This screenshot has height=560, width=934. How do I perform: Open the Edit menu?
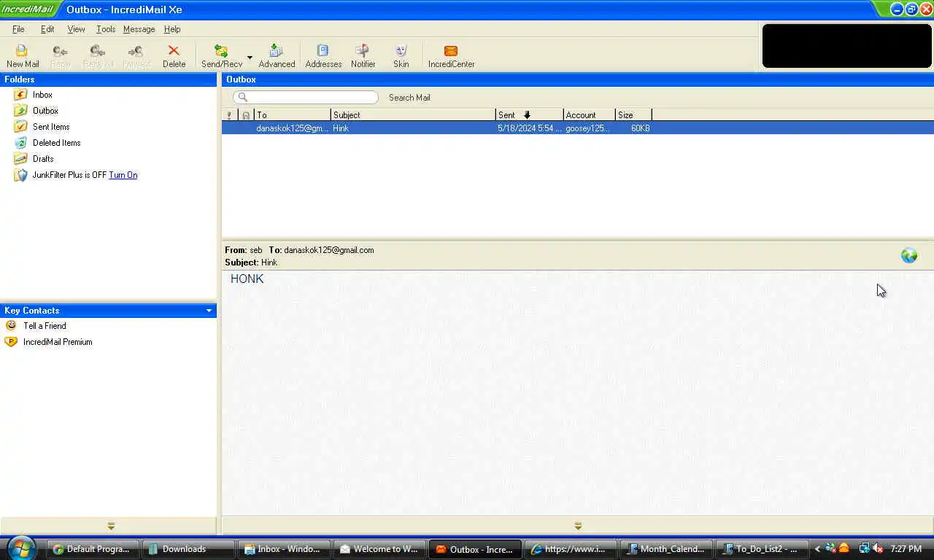tap(47, 29)
